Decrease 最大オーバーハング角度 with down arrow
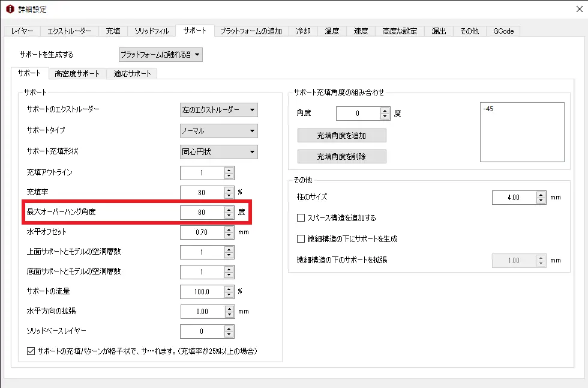The image size is (588, 388). pyautogui.click(x=229, y=216)
